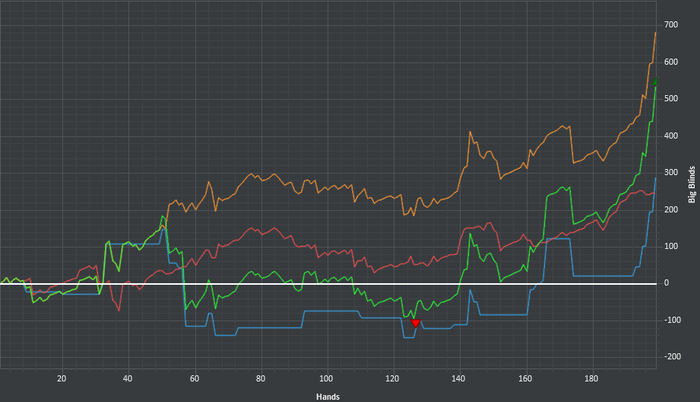Click the green upward triangle marker
700x402 pixels.
[655, 82]
